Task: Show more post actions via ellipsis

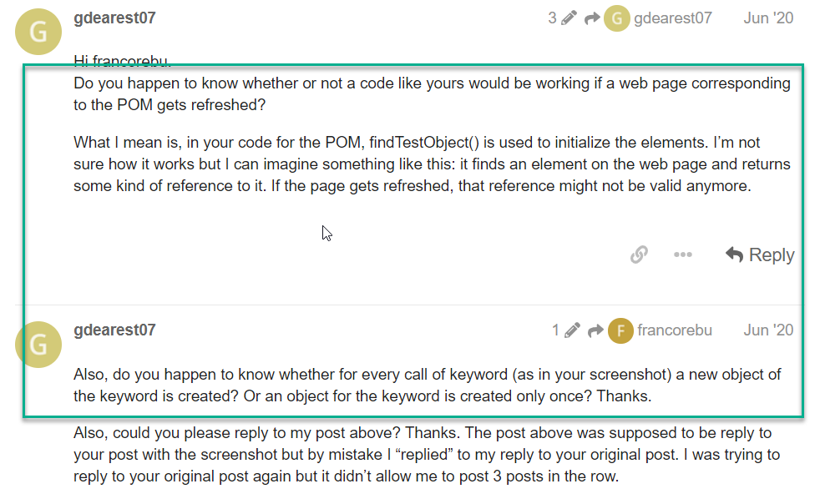Action: (x=683, y=255)
